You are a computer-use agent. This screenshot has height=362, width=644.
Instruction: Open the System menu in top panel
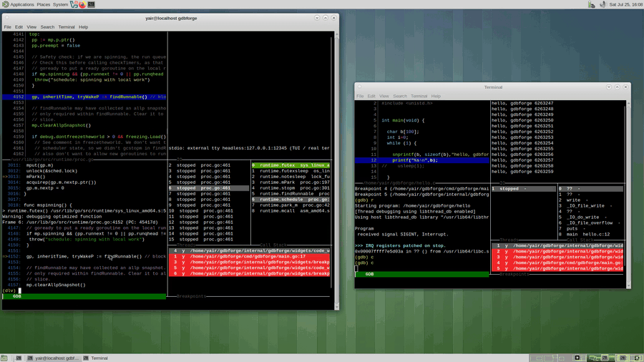[x=60, y=4]
